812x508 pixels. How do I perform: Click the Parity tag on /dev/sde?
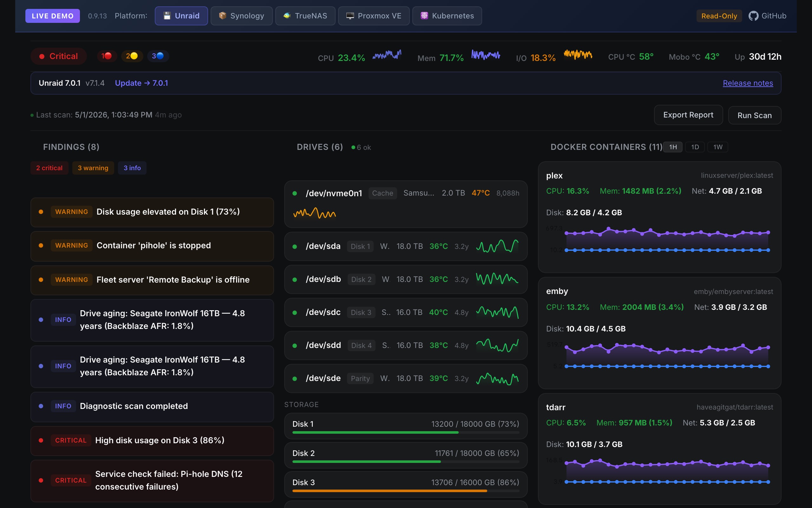coord(360,378)
